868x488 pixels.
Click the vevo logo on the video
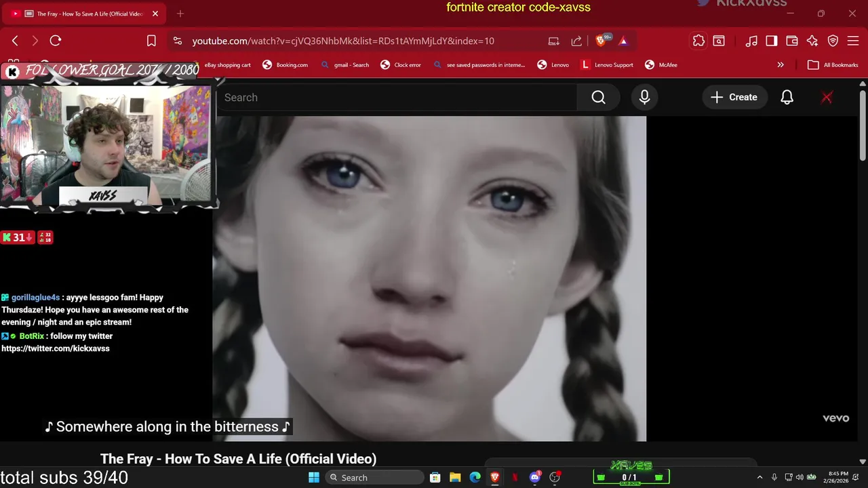coord(835,418)
